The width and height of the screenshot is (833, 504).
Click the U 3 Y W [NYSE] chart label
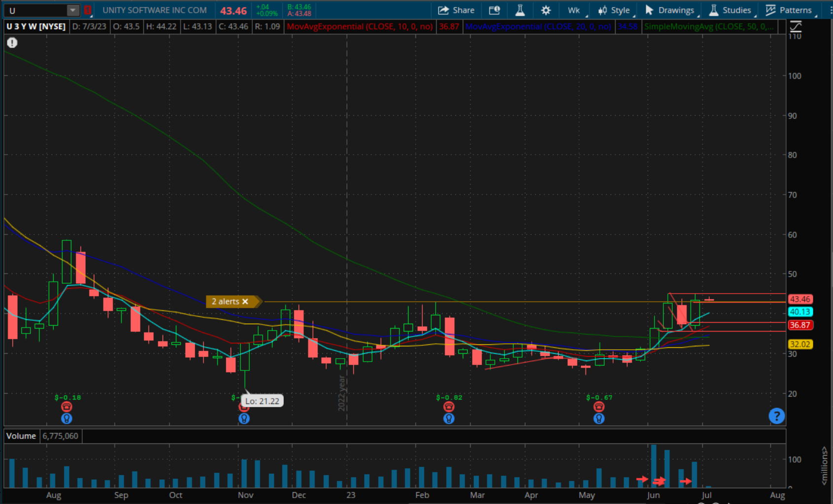(x=36, y=26)
